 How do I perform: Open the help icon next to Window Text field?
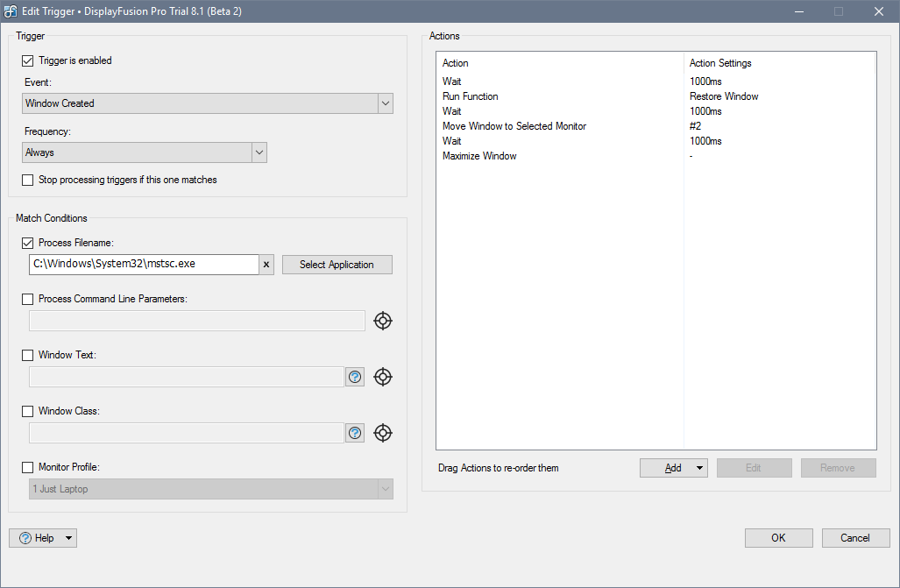point(355,377)
